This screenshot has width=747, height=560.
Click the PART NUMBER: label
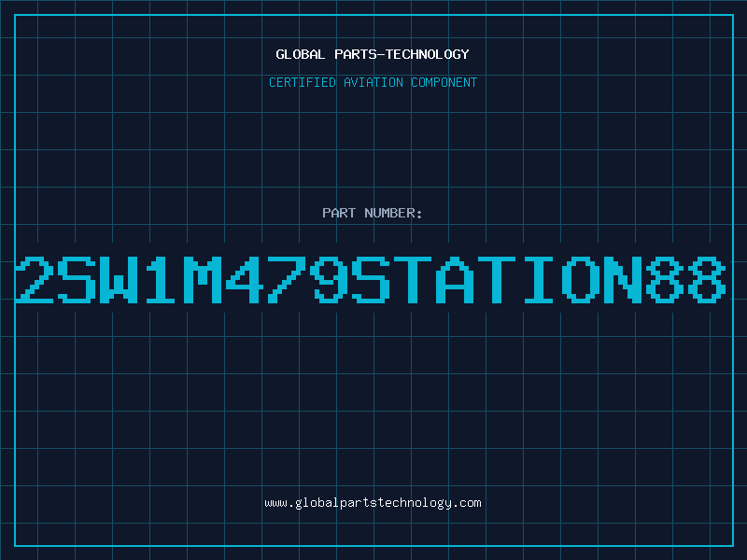373,213
